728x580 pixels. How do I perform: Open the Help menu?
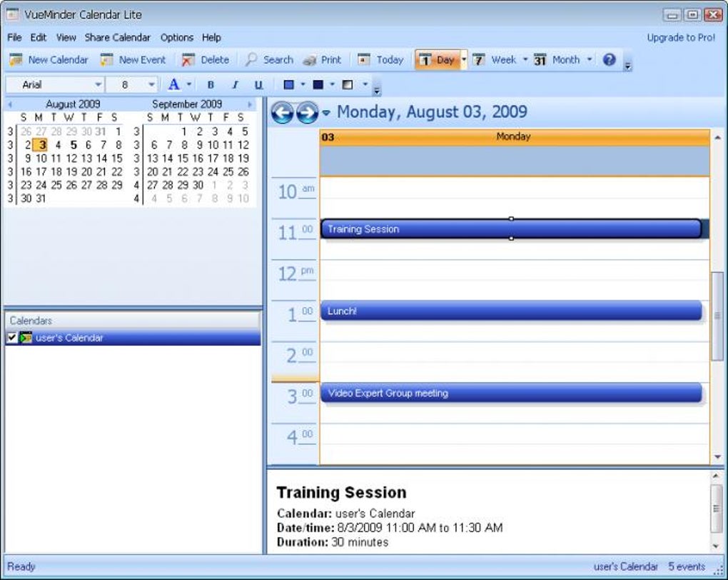click(x=211, y=38)
